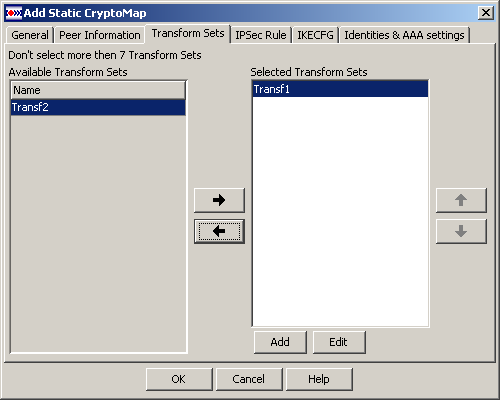
Task: Click the application icon in title bar
Action: [14, 13]
